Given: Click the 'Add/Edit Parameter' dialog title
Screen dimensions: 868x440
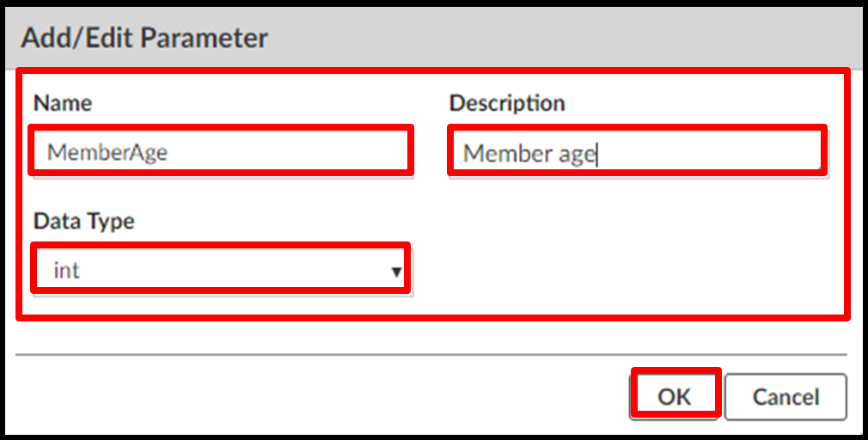Looking at the screenshot, I should tap(144, 38).
